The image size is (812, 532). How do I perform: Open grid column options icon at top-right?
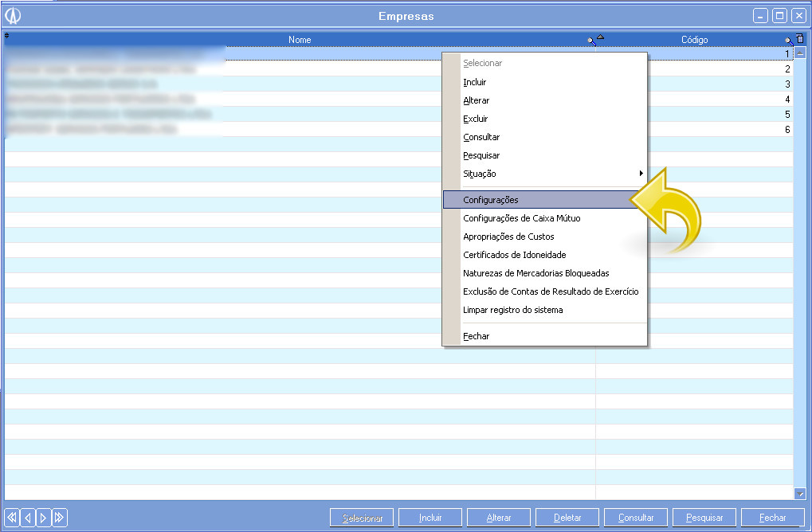(x=799, y=38)
